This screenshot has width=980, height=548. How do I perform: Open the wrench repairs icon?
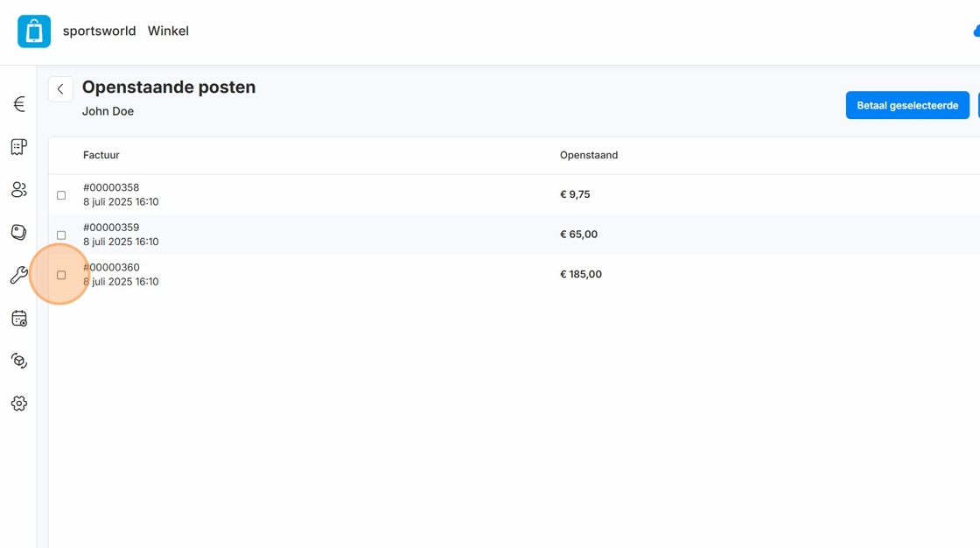point(18,276)
